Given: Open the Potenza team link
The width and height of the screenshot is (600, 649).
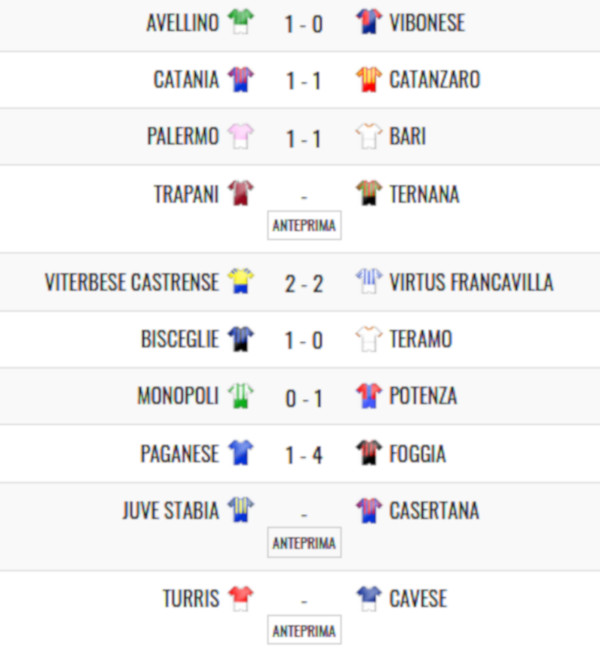Looking at the screenshot, I should pos(423,397).
